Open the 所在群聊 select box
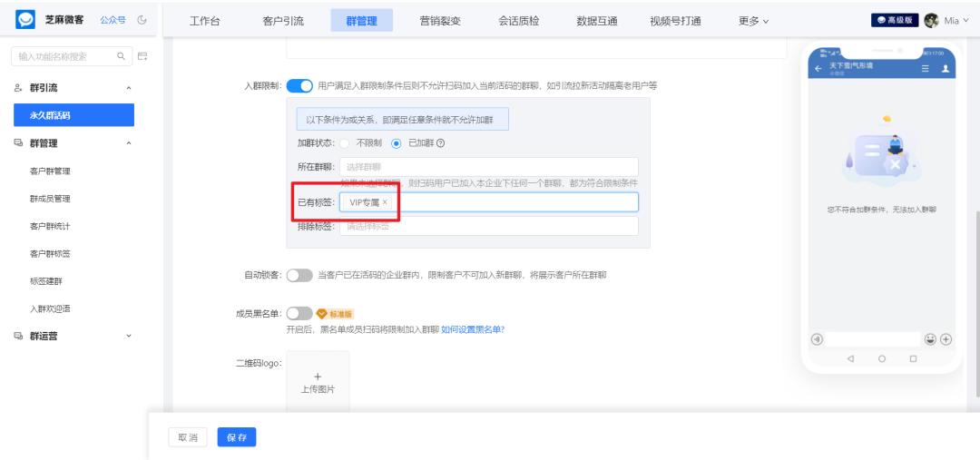This screenshot has height=460, width=980. click(x=489, y=167)
